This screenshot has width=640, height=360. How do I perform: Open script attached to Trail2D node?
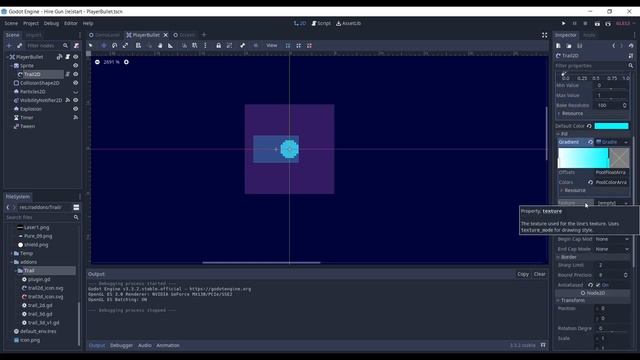(x=68, y=74)
